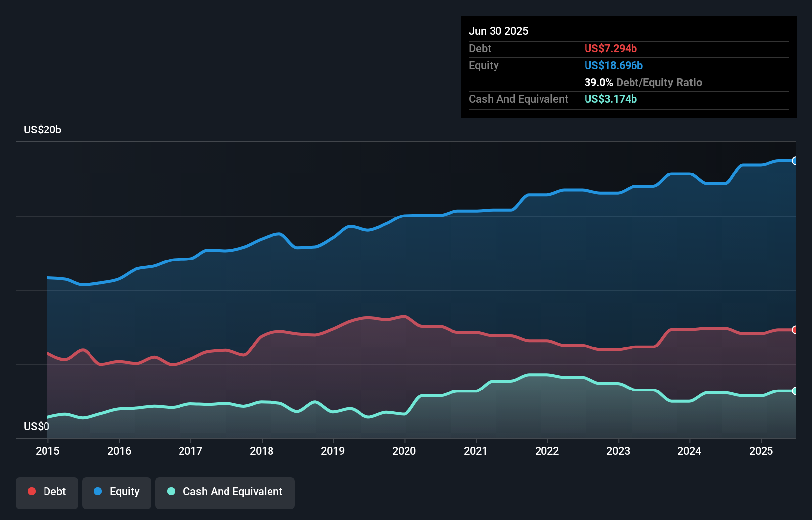Select the Jun 30 2025 tooltip header
812x520 pixels.
click(499, 31)
